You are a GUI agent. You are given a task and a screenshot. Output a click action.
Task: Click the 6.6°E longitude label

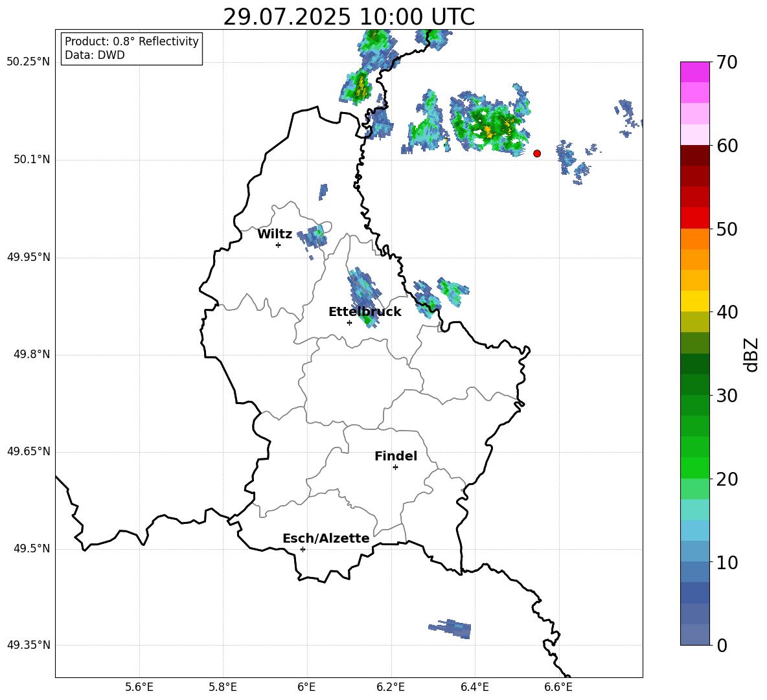558,687
